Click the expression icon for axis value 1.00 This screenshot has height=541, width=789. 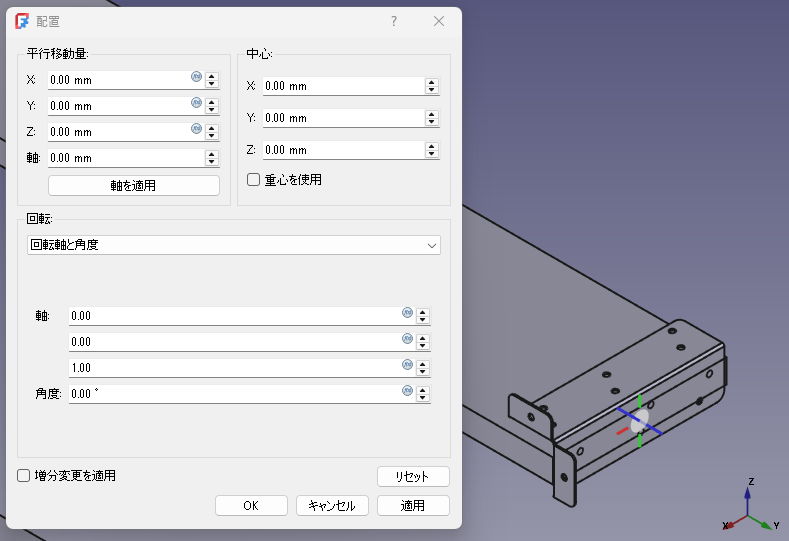pyautogui.click(x=407, y=365)
